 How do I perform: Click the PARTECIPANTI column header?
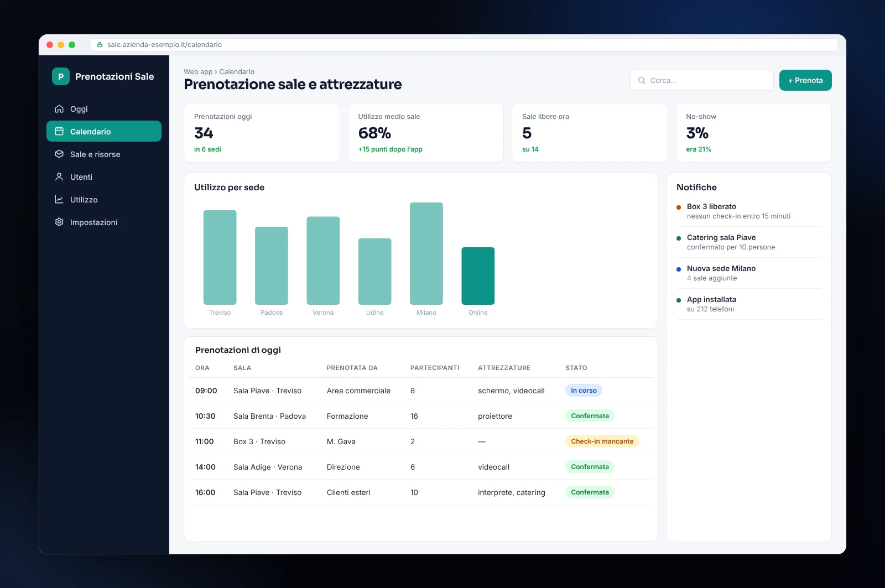tap(435, 368)
